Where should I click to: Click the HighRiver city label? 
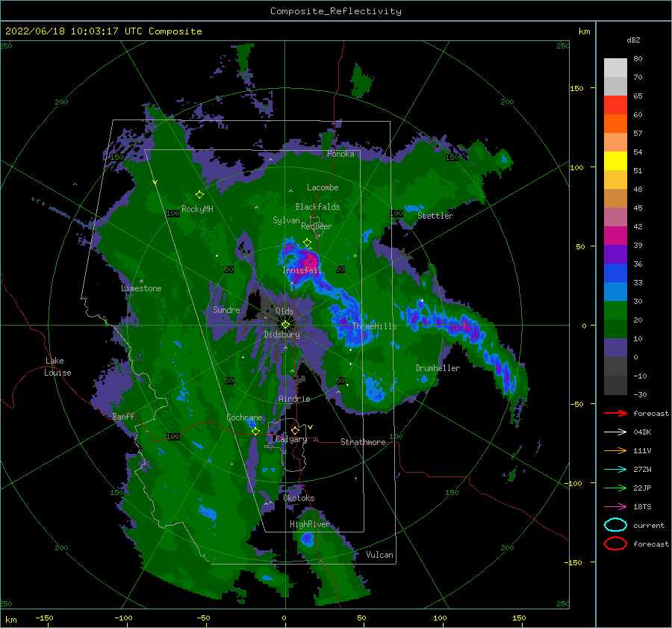(x=310, y=524)
